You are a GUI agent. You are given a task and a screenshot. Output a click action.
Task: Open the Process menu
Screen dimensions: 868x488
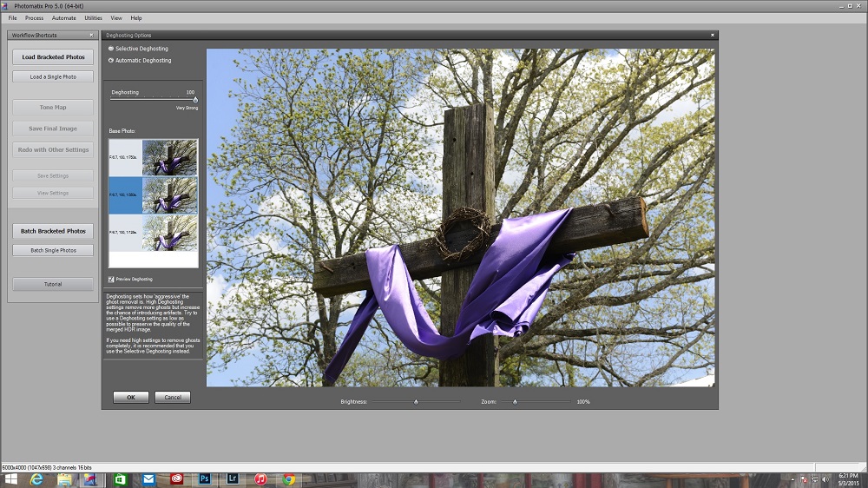click(x=34, y=17)
